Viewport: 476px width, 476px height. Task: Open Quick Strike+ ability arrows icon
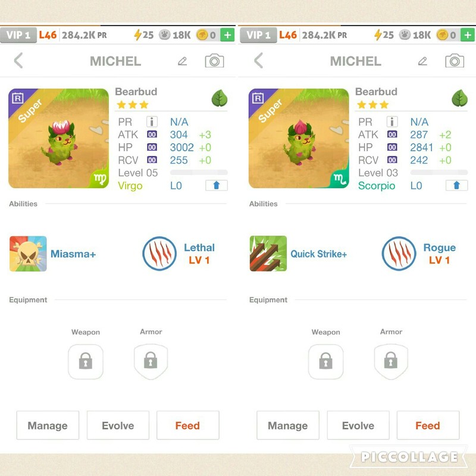[x=268, y=253]
